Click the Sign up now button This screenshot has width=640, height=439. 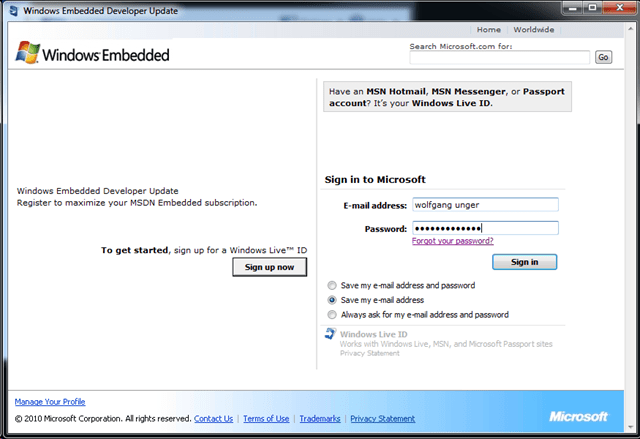[269, 267]
